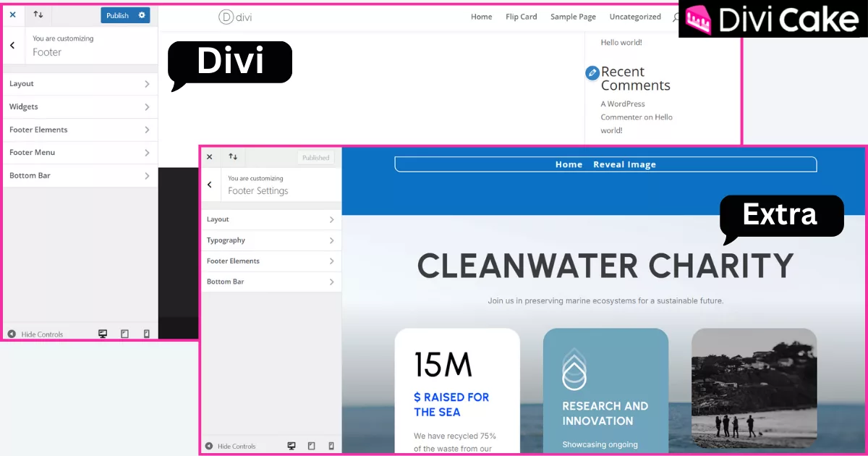This screenshot has height=456, width=868.
Task: Expand Layout chevron in Divi Footer panel
Action: tap(147, 84)
